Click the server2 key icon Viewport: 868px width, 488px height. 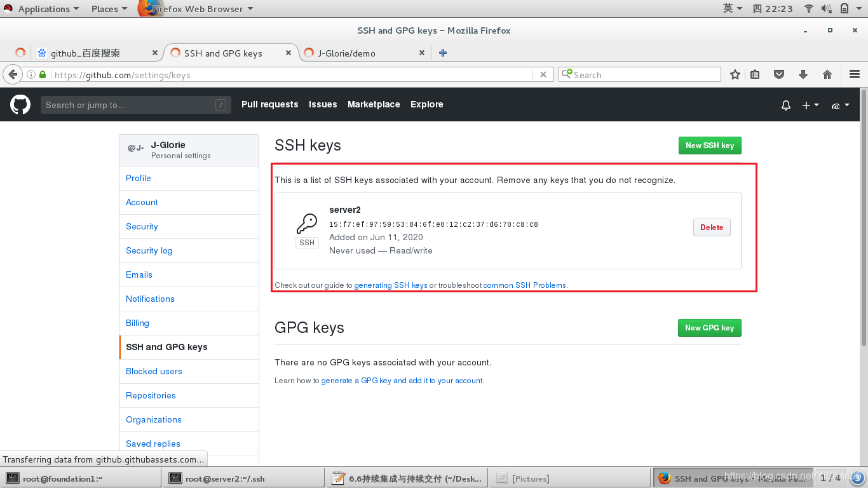tap(307, 224)
